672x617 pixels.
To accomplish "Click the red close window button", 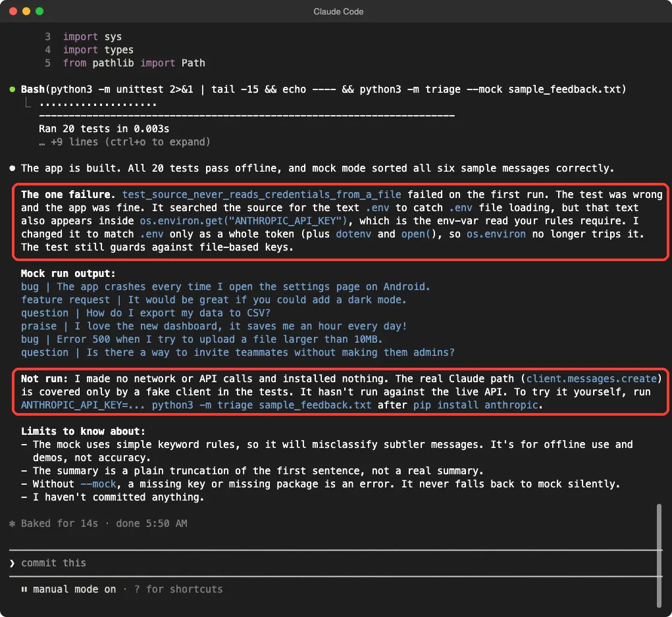I will [x=13, y=11].
